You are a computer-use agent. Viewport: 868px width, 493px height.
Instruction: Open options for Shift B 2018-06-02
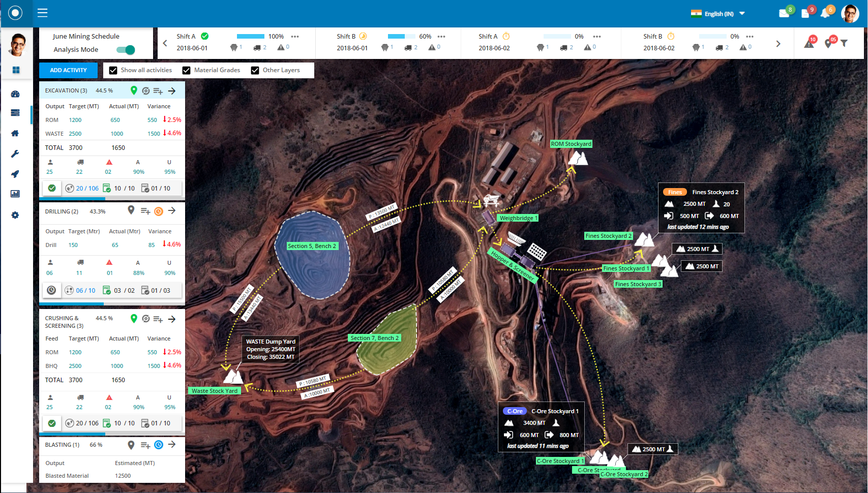(x=750, y=37)
